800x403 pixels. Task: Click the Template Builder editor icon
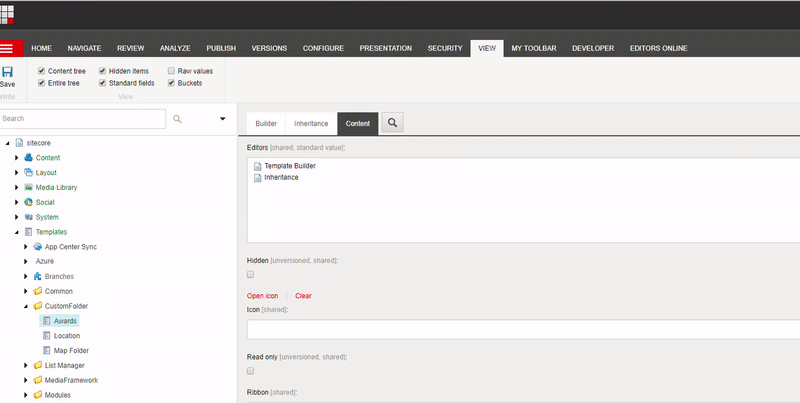[x=257, y=165]
